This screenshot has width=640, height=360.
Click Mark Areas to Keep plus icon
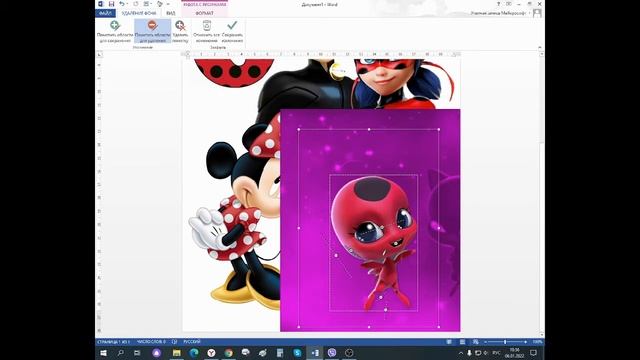(x=115, y=25)
